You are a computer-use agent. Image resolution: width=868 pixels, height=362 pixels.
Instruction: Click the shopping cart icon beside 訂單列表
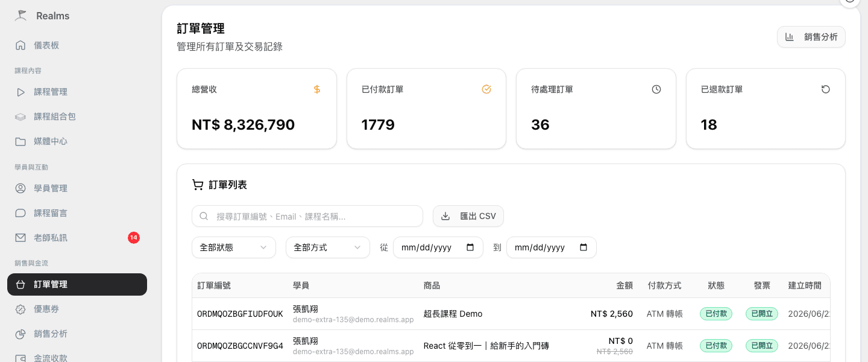pyautogui.click(x=198, y=185)
